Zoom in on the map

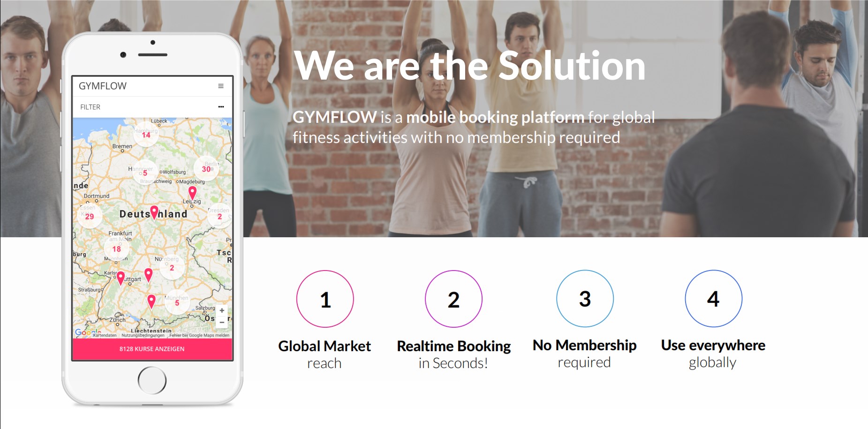[222, 310]
